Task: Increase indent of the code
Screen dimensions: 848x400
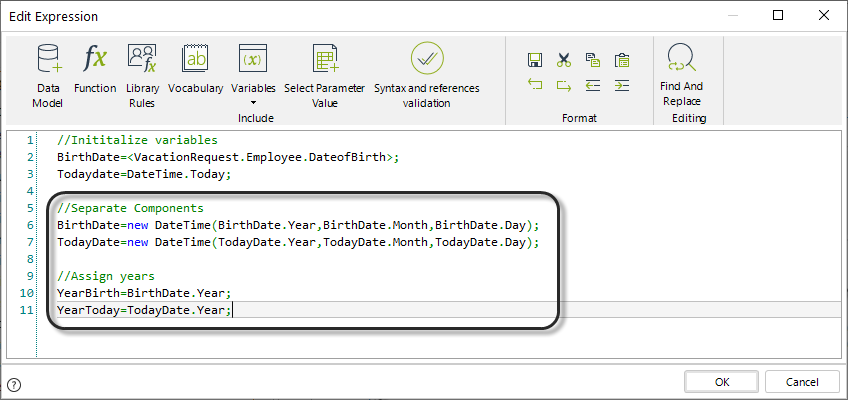Action: 622,85
